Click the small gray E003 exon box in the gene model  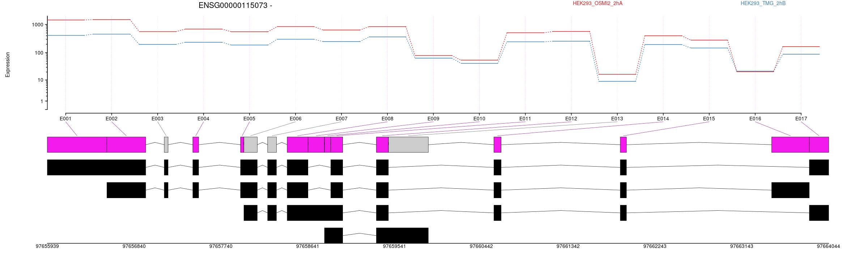[166, 145]
